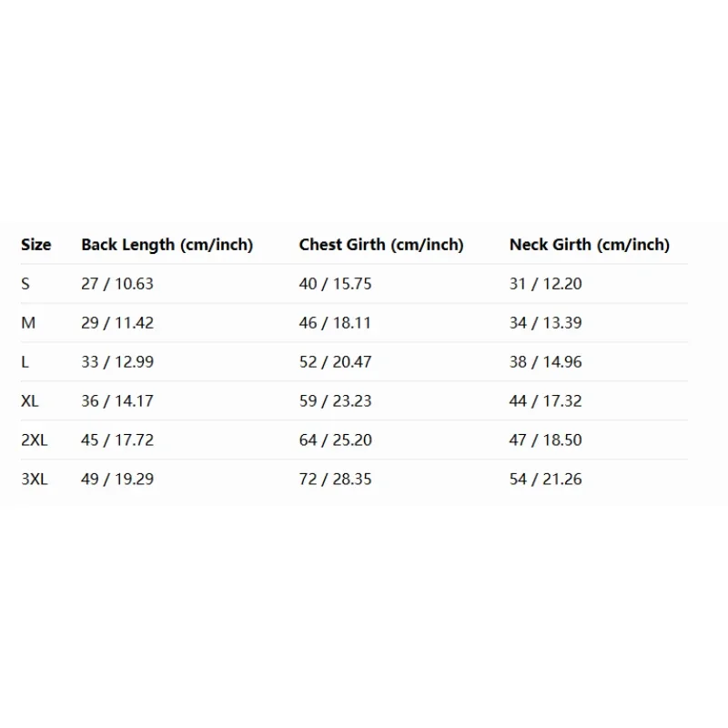Click the 64 / 25.20 chest girth cell
728x728 pixels.
click(335, 440)
